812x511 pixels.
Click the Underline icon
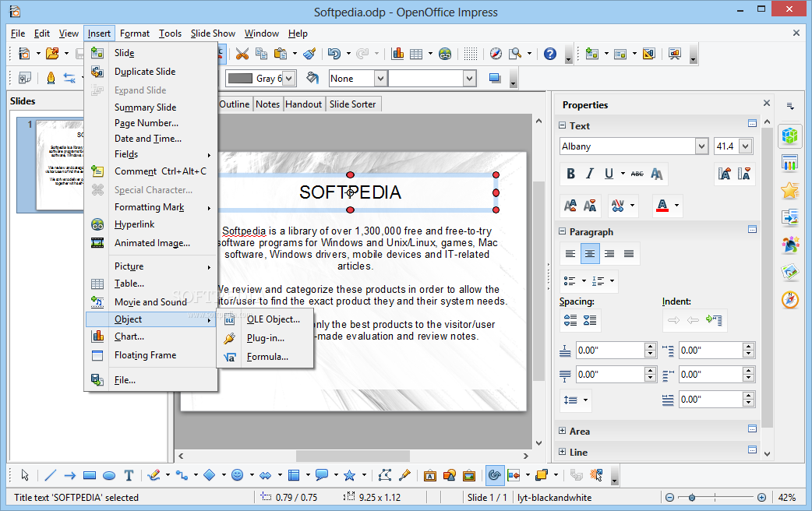pos(609,174)
